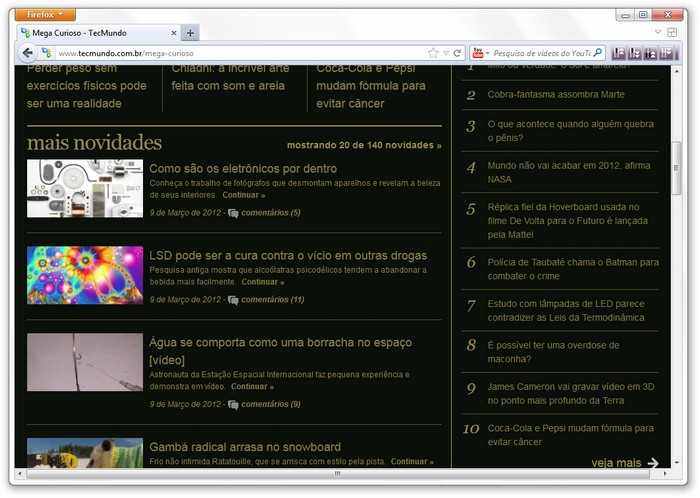The width and height of the screenshot is (700, 498).
Task: Open 'mostrando 20 de 140 novidades' link
Action: pos(364,145)
